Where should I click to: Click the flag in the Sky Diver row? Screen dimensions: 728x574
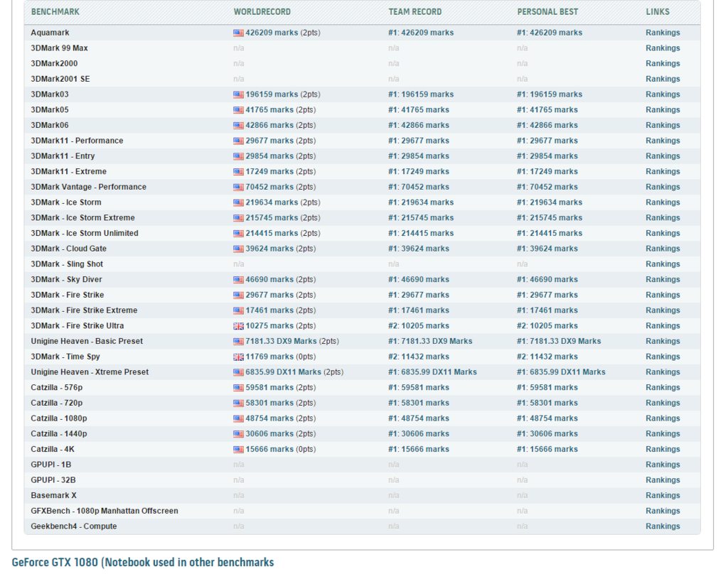(x=238, y=280)
